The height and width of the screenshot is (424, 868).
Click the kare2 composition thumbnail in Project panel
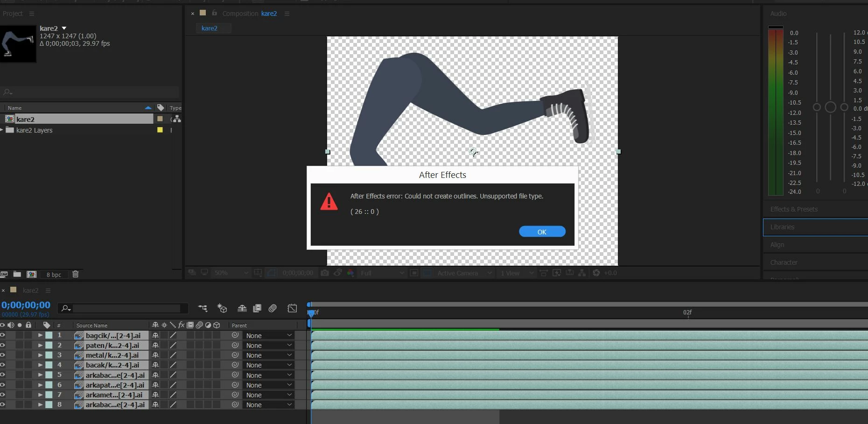18,43
